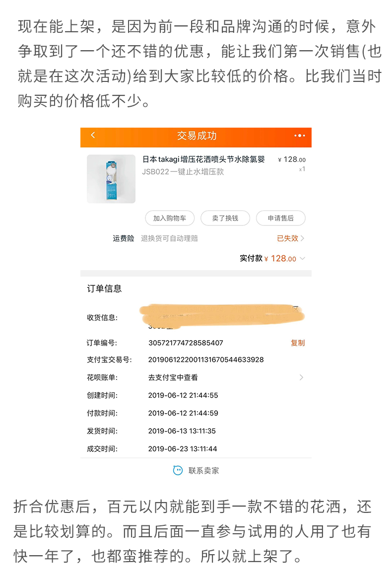The height and width of the screenshot is (575, 392).
Task: Click the redacted 收货信息 address area
Action: click(x=222, y=315)
